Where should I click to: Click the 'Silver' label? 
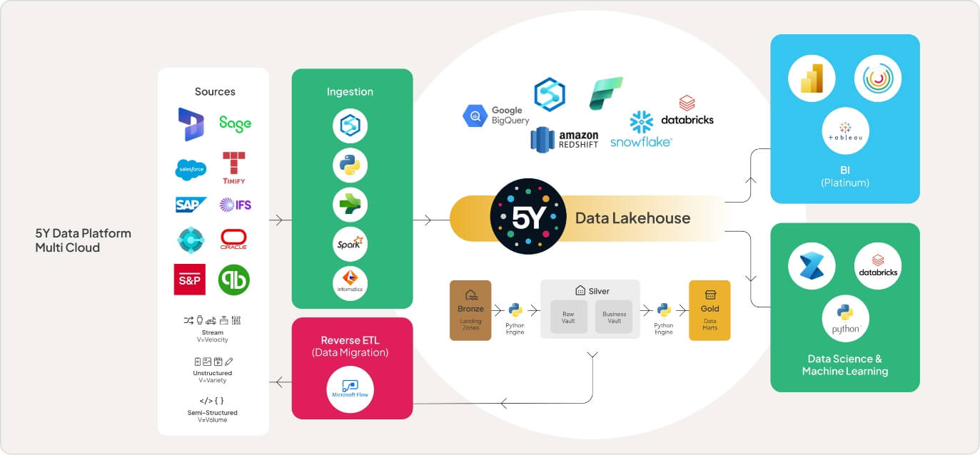(x=599, y=291)
